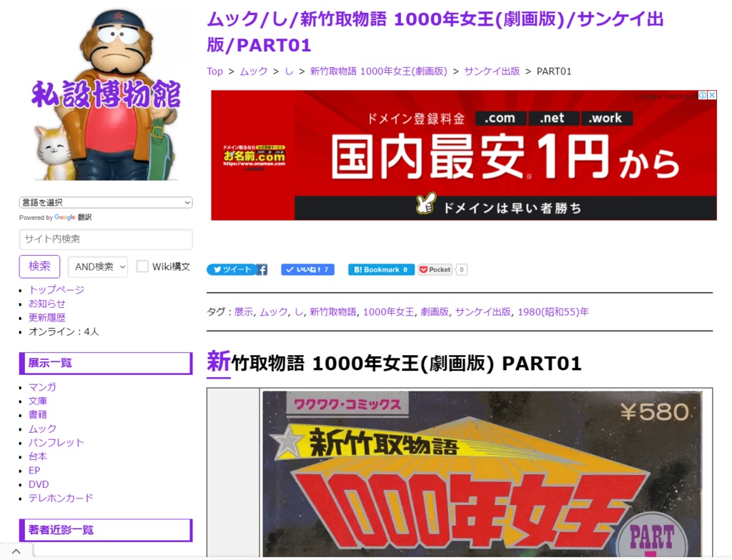This screenshot has height=560, width=732.
Task: Close the domain ad banner with its X icon
Action: [712, 95]
